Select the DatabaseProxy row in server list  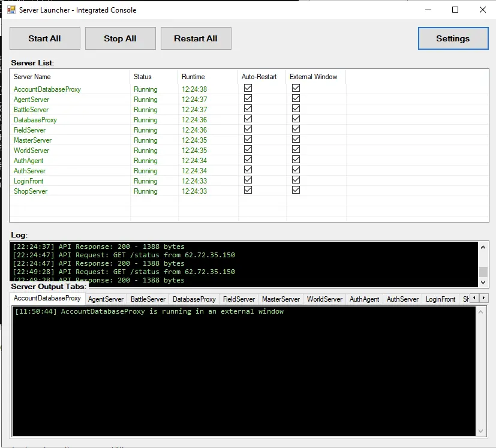(35, 120)
